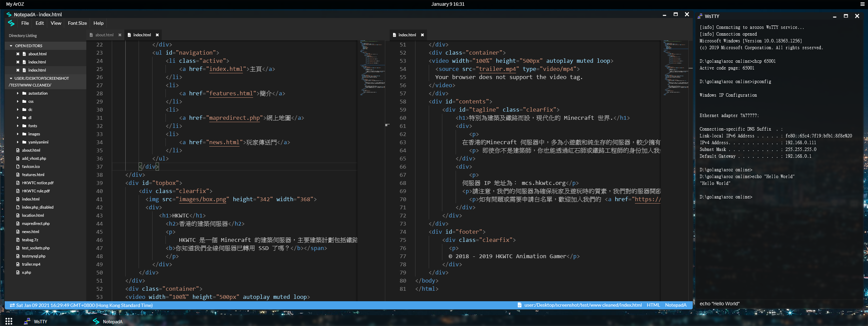Open the desktop app launcher grid icon
Screen dimensions: 868x326
point(9,321)
